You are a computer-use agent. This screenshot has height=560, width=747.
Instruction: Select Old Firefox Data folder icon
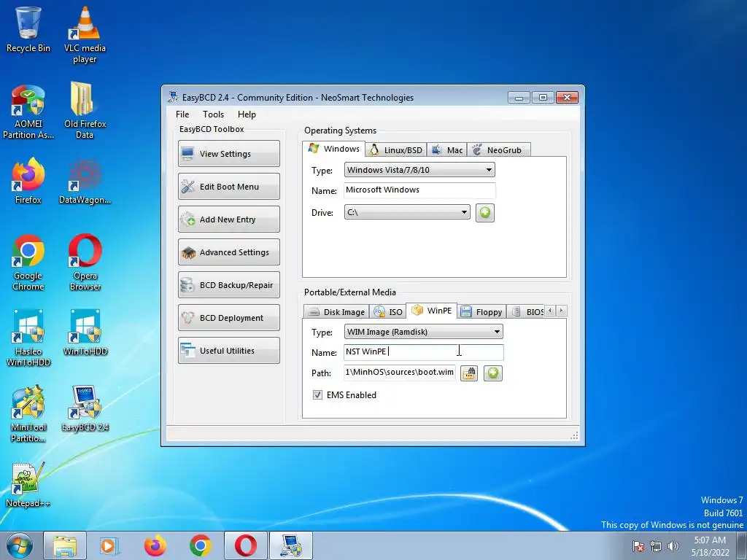pyautogui.click(x=85, y=110)
